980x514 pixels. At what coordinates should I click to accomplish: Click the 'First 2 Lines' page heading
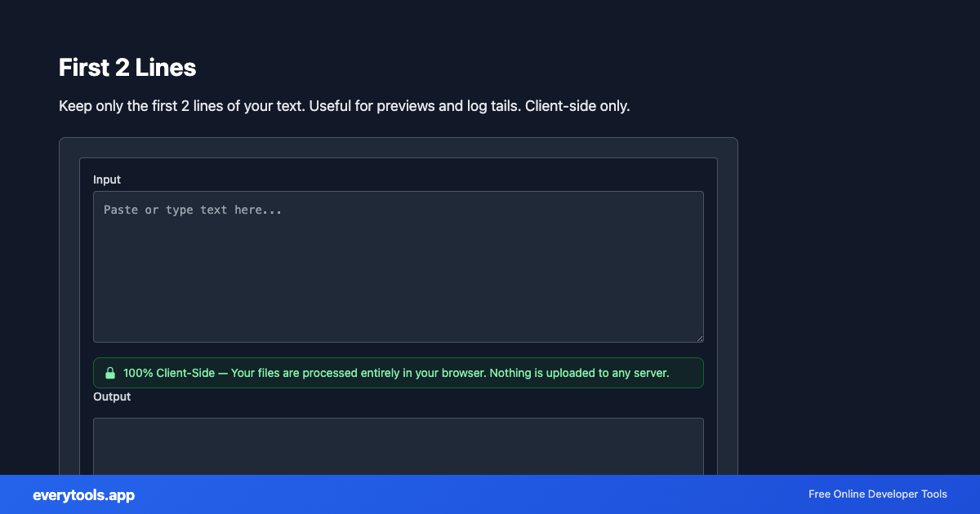(x=127, y=68)
